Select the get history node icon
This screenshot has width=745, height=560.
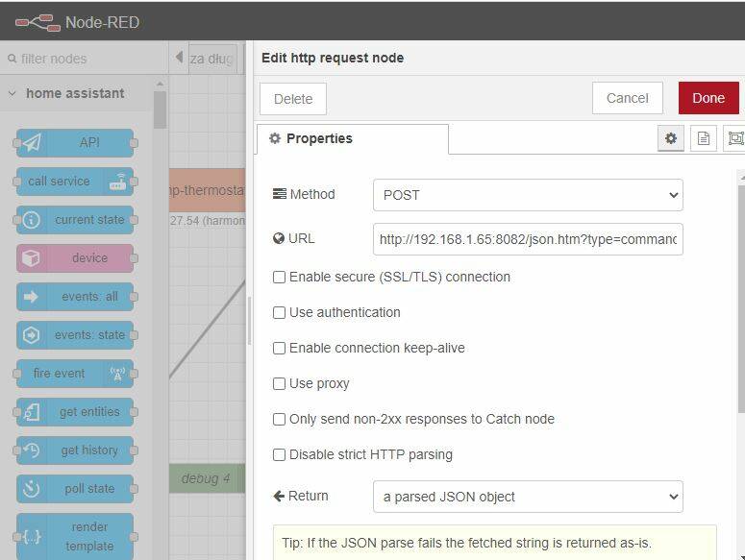tap(32, 450)
